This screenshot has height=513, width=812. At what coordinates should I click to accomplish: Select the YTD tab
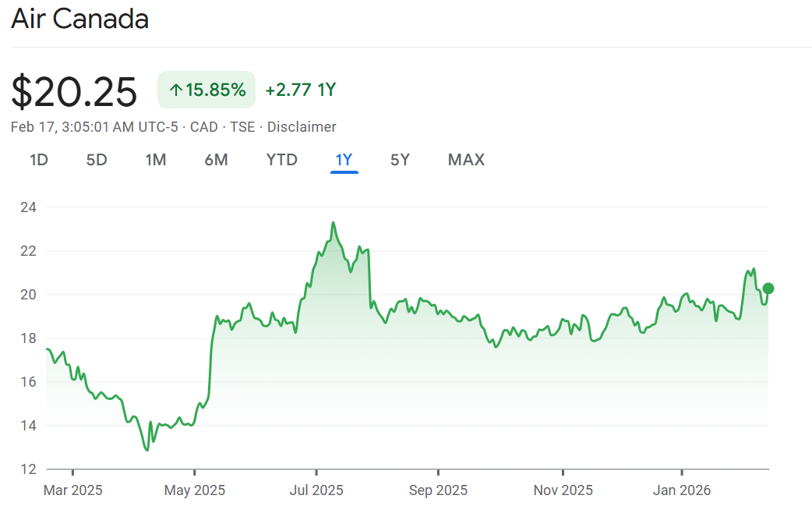[x=281, y=160]
